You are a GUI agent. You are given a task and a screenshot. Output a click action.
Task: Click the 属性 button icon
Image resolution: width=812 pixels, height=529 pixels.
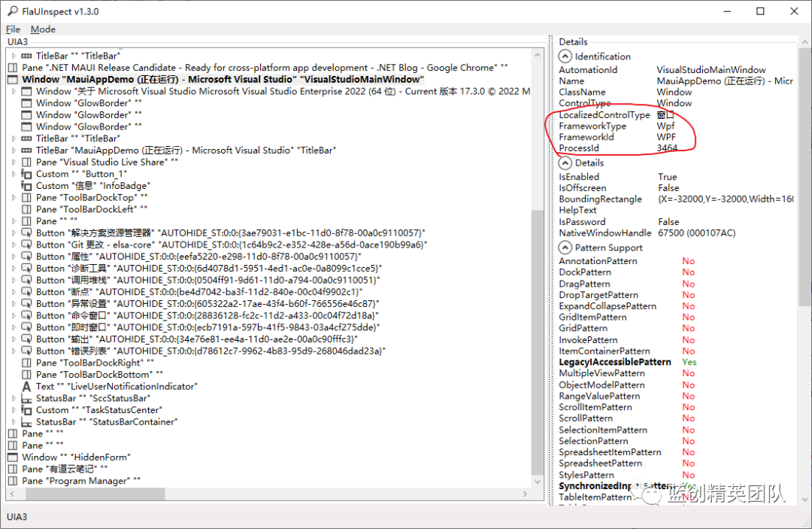click(26, 257)
